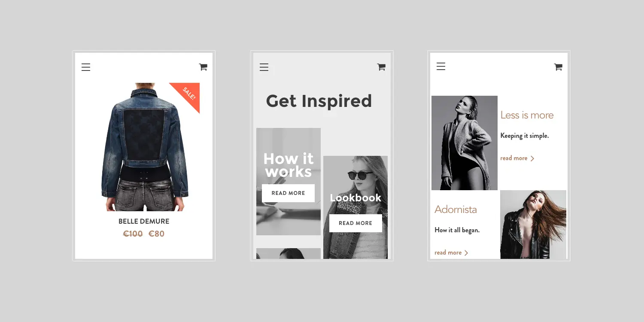Click the Get Inspired heading
Viewport: 644px width, 322px height.
click(319, 101)
